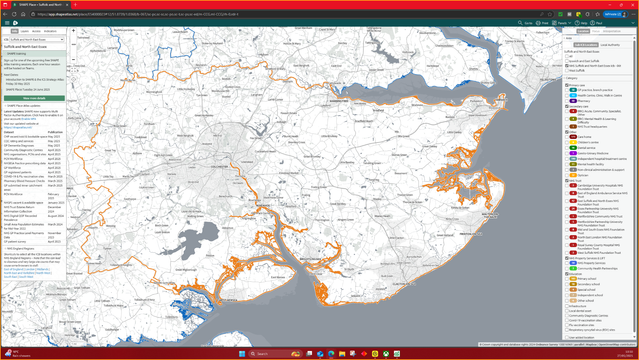Image resolution: width=639 pixels, height=360 pixels.
Task: Toggle the Primary care category checkbox
Action: coord(566,85)
